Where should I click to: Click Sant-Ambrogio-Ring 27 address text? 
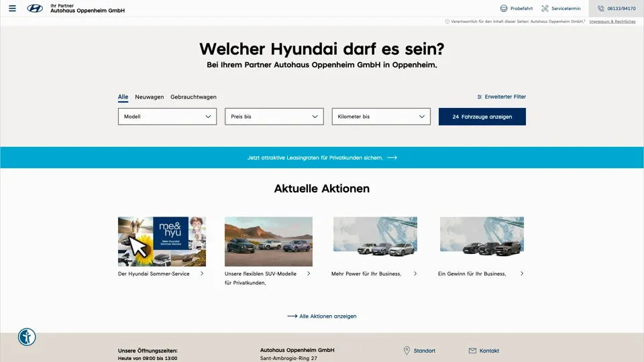288,358
